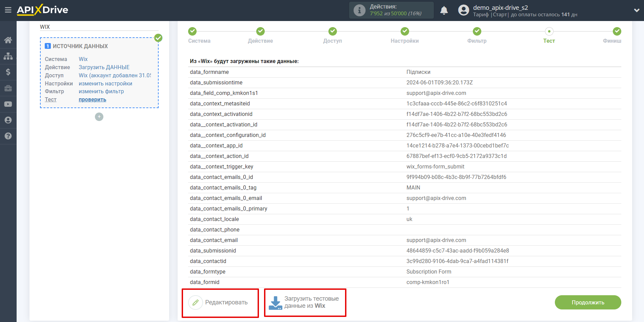Open the Загрузить ДАННЫЕ action link
This screenshot has width=644, height=322.
104,67
